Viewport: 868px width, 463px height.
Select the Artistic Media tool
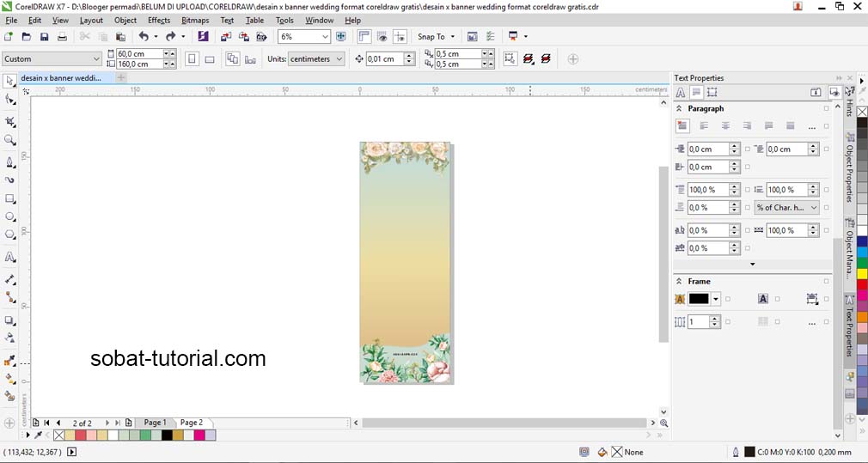(9, 180)
